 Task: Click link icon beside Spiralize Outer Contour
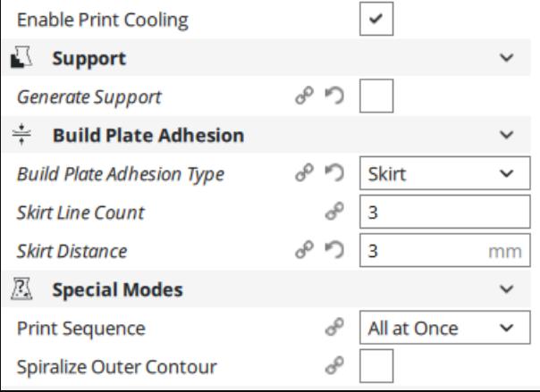(x=334, y=365)
